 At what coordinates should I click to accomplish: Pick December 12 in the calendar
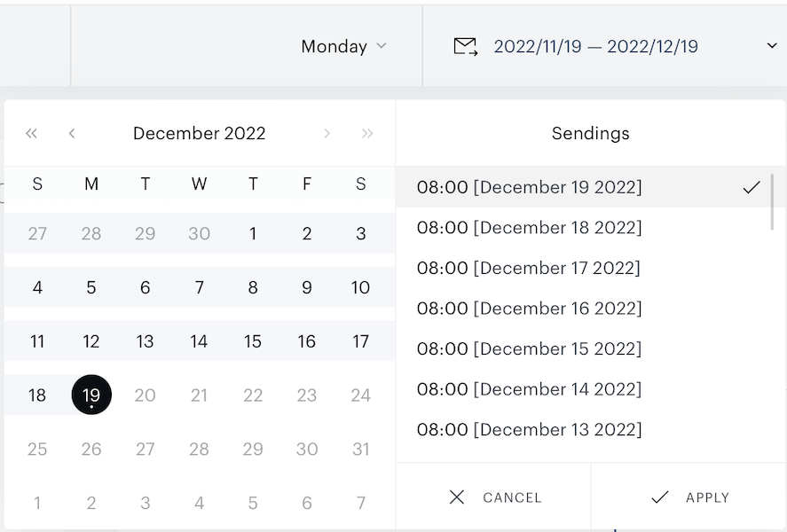91,341
